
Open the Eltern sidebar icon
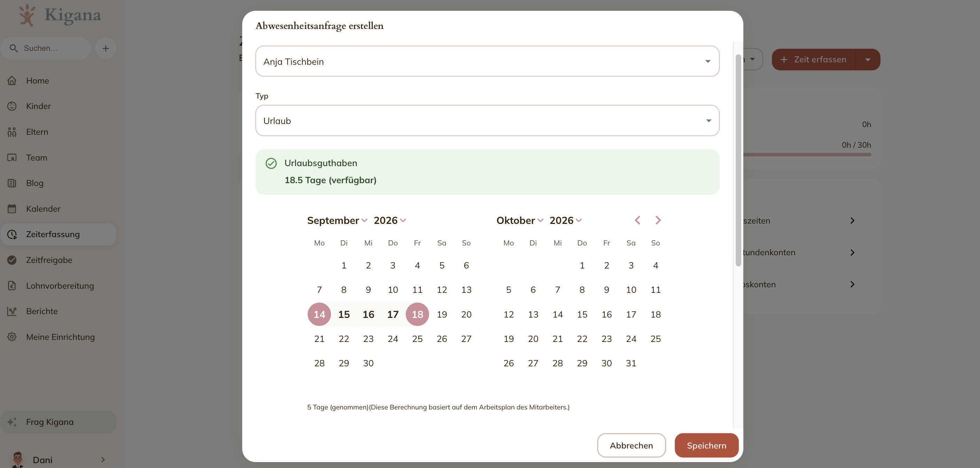(12, 132)
